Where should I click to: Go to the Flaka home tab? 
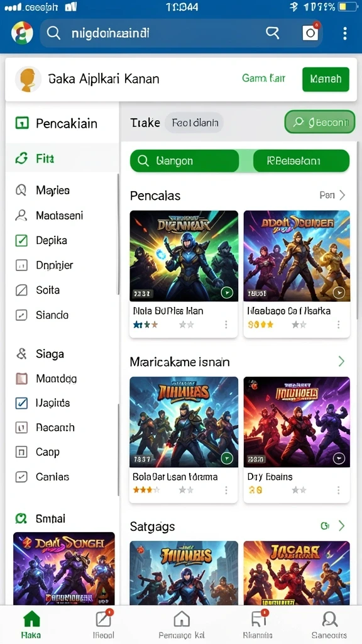[31, 625]
